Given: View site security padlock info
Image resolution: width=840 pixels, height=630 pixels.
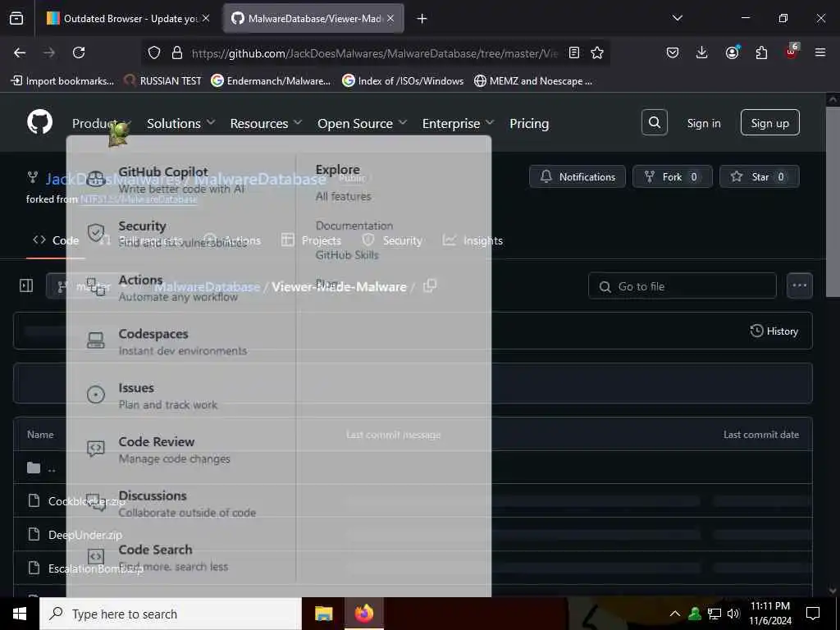Looking at the screenshot, I should (177, 52).
